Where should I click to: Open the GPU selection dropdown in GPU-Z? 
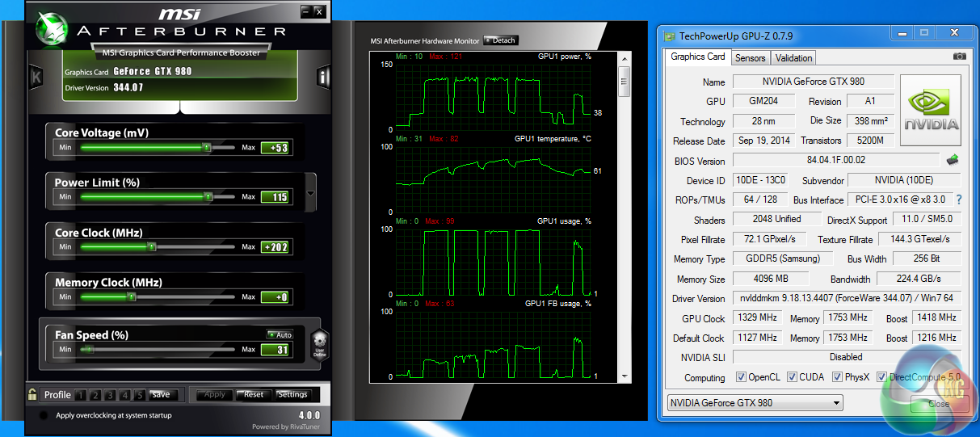(x=755, y=402)
